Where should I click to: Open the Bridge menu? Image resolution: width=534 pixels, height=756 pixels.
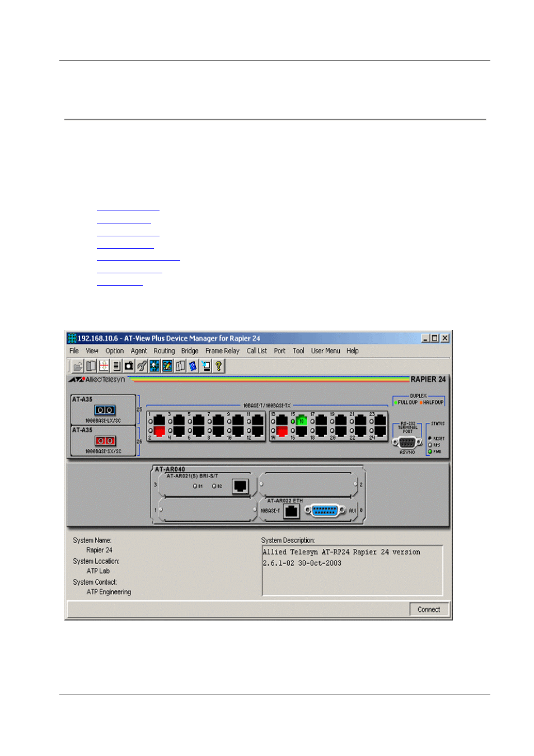pos(190,351)
